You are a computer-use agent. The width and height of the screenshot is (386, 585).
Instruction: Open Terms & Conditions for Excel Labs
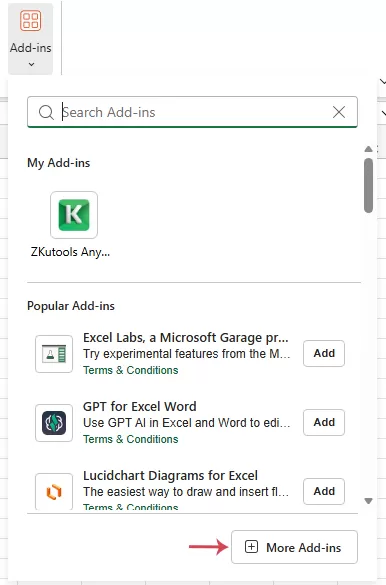(x=131, y=370)
